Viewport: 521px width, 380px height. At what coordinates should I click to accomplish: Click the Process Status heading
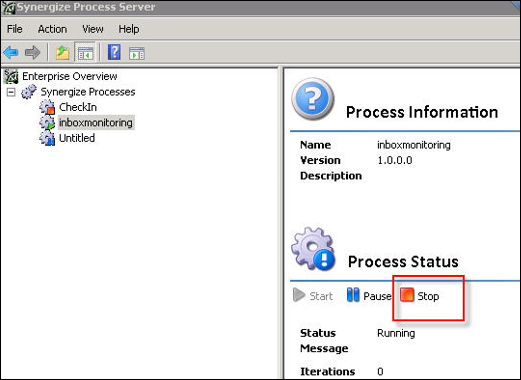tap(403, 262)
